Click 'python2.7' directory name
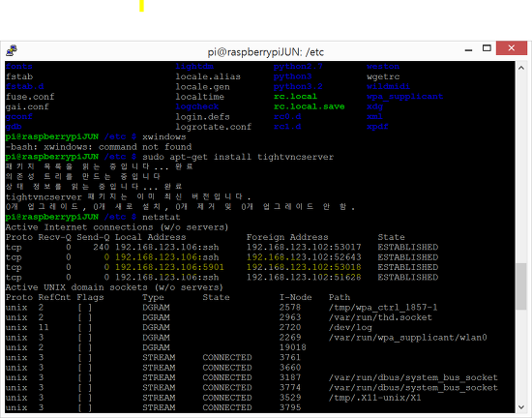This screenshot has height=418, width=532. pos(298,67)
